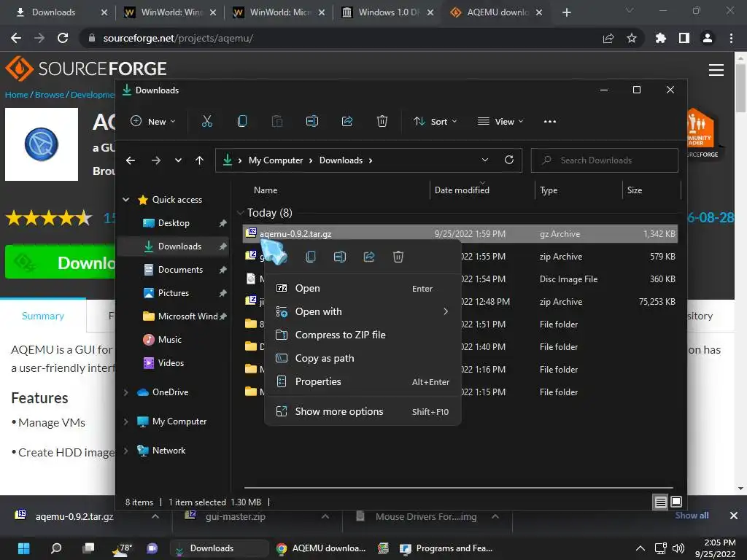Click the Home breadcrumb link on SourceForge
Screen dimensions: 747x560
(x=17, y=94)
